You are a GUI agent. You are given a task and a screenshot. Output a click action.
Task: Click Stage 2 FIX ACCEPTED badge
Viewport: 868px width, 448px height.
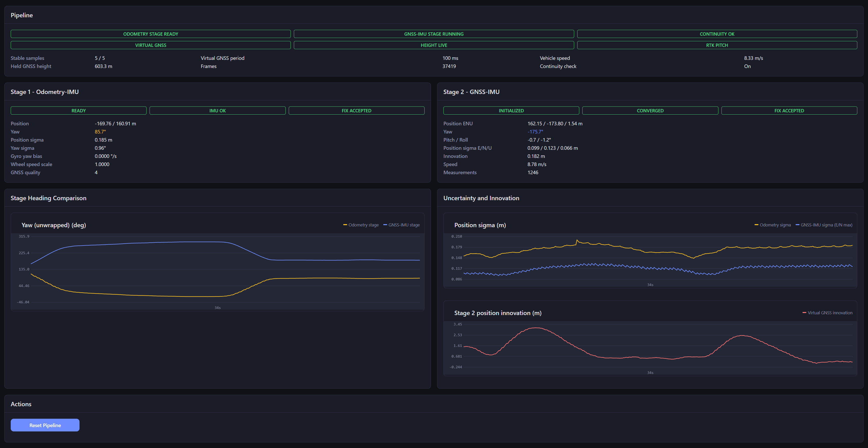click(x=789, y=111)
